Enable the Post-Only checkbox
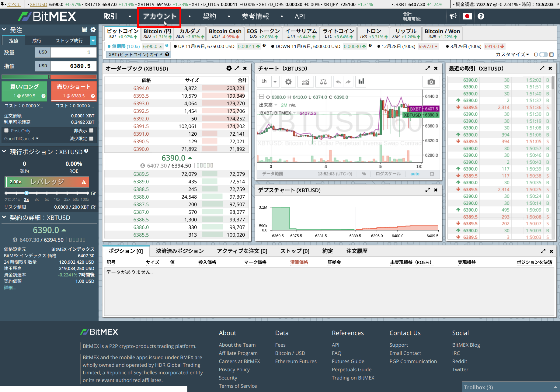Image resolution: width=560 pixels, height=392 pixels. coord(6,130)
